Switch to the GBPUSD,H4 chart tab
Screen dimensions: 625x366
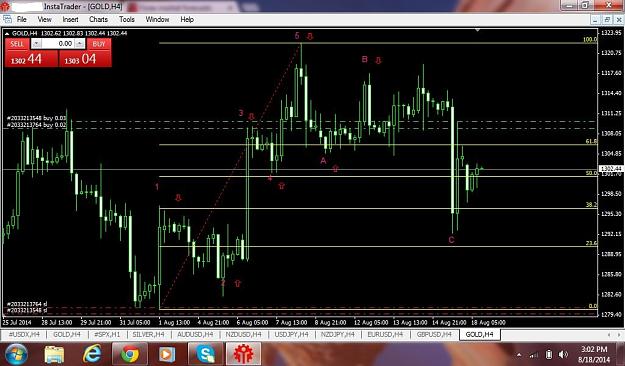point(434,335)
